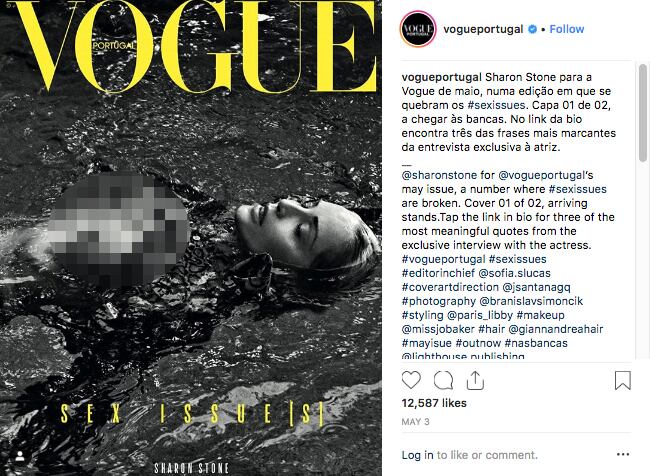Follow the vogueportugal account

567,29
